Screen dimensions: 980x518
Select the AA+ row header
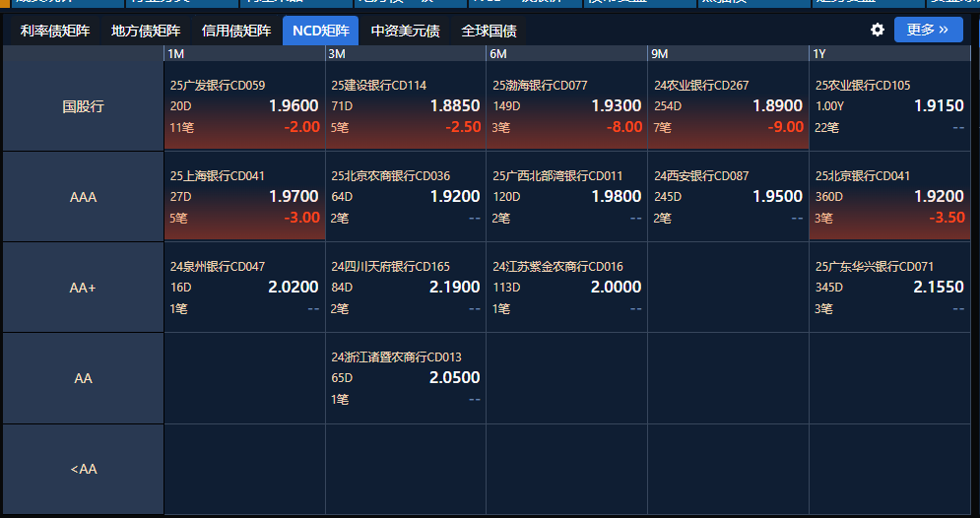pos(83,288)
